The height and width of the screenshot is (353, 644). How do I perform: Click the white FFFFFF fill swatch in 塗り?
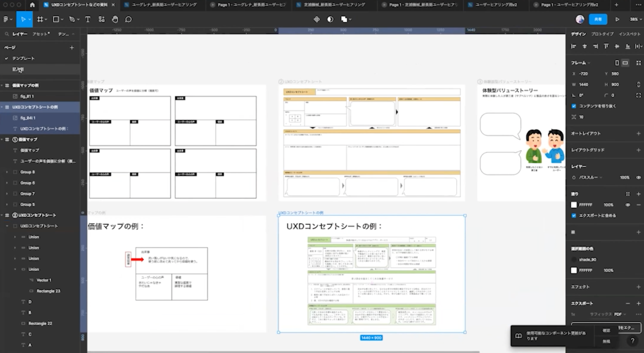[x=574, y=205]
